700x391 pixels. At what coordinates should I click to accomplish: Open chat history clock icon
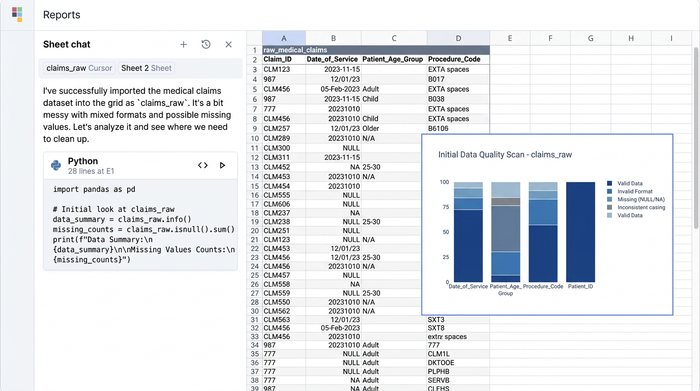click(206, 45)
